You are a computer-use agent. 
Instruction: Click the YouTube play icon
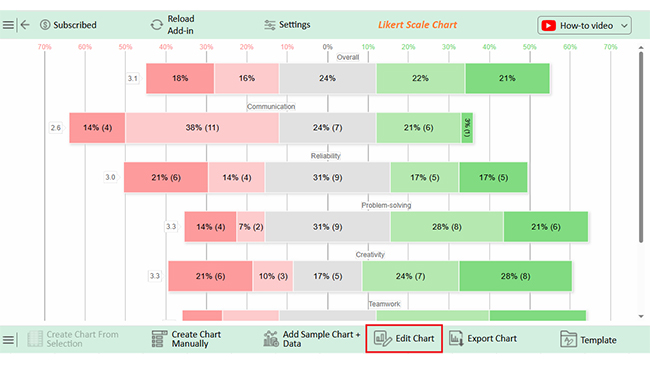548,26
